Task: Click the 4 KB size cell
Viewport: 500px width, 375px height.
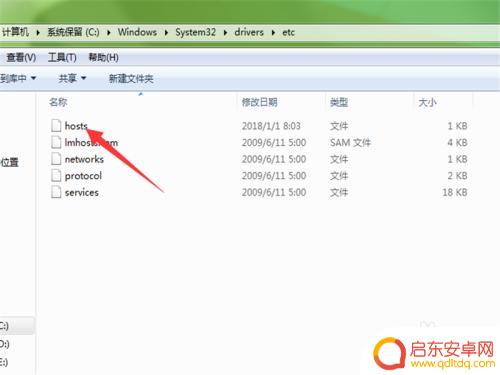Action: click(x=457, y=143)
